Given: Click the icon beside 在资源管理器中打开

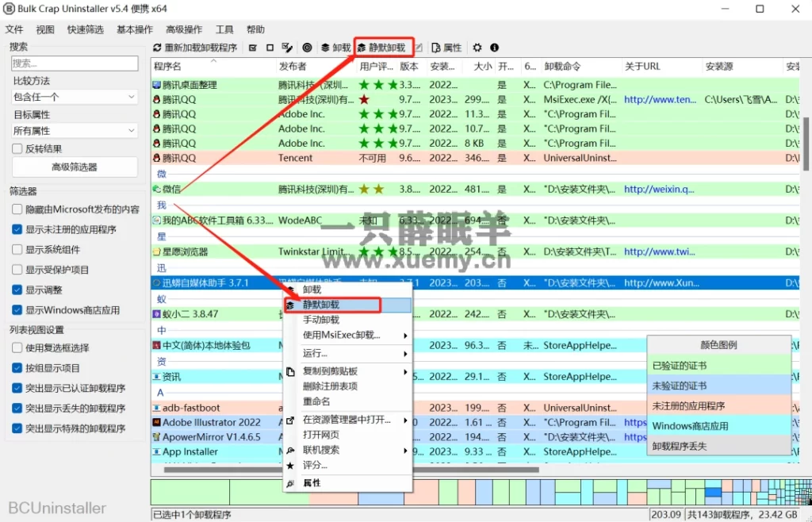Looking at the screenshot, I should (290, 420).
